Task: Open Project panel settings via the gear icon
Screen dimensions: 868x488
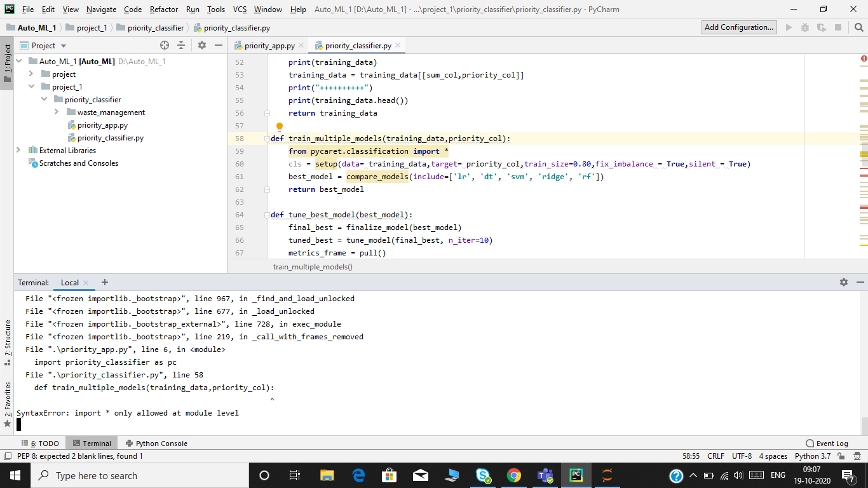Action: pos(202,45)
